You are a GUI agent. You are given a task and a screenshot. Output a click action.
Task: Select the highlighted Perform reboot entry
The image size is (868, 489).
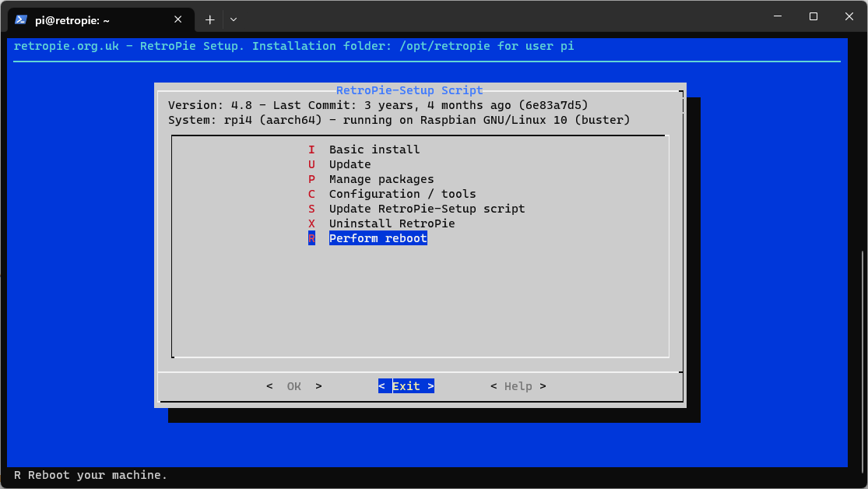tap(378, 238)
